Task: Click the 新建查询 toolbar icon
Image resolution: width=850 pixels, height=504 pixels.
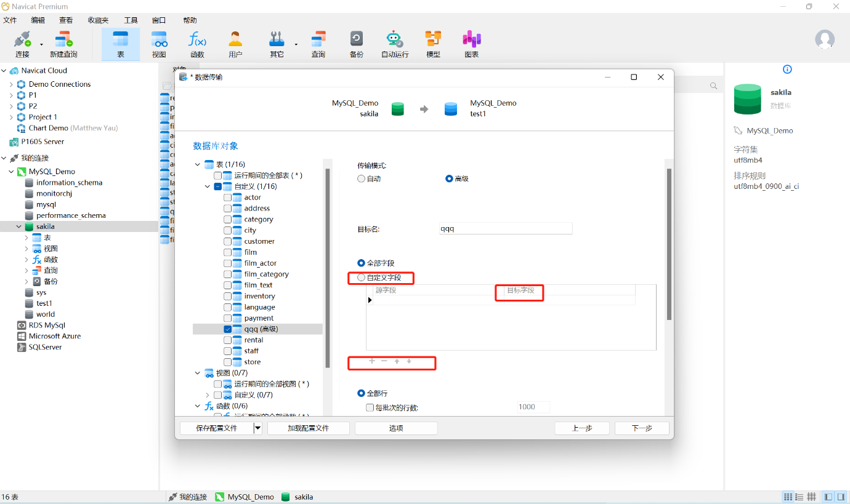Action: (x=63, y=44)
